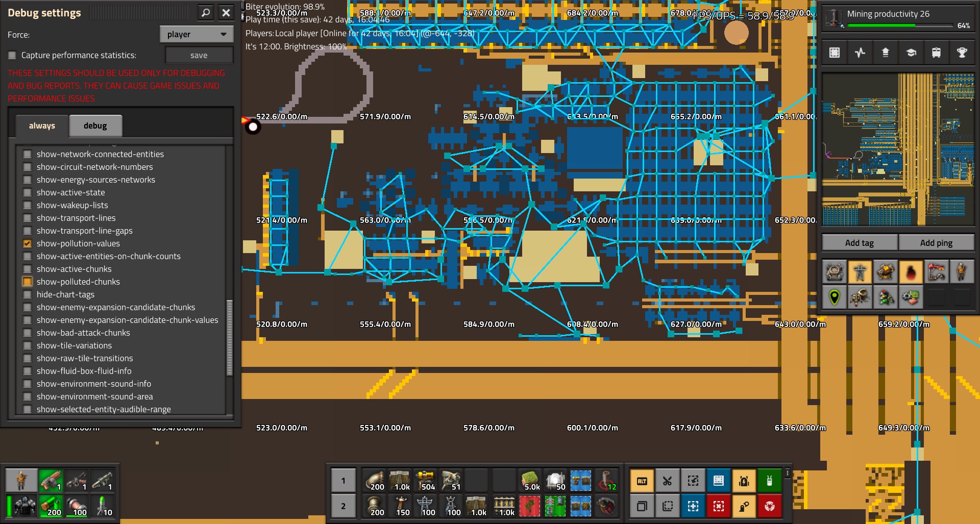980x524 pixels.
Task: Click the cut scissors shortcut
Action: [668, 481]
